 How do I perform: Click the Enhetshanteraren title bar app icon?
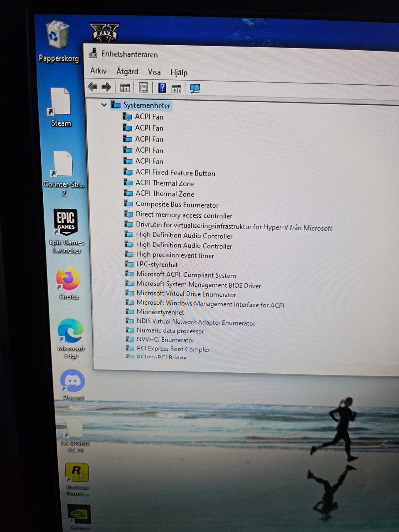click(94, 53)
